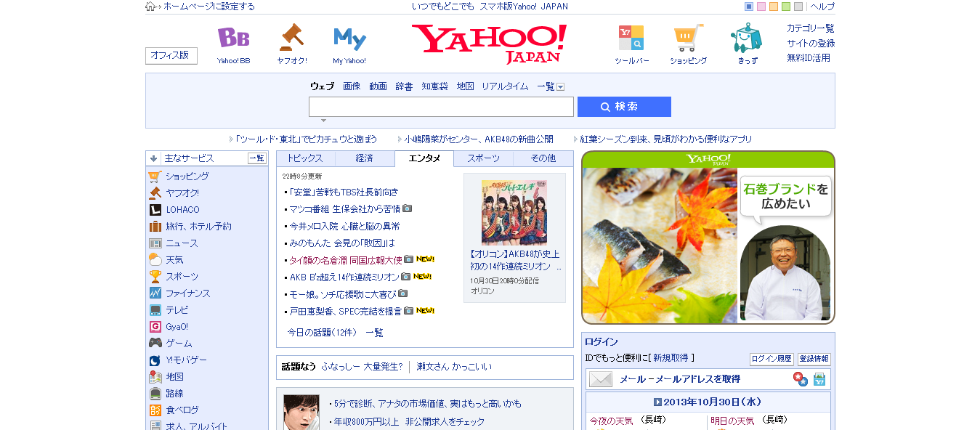The height and width of the screenshot is (430, 980).
Task: Click the テレビ icon in sidebar
Action: pos(155,310)
